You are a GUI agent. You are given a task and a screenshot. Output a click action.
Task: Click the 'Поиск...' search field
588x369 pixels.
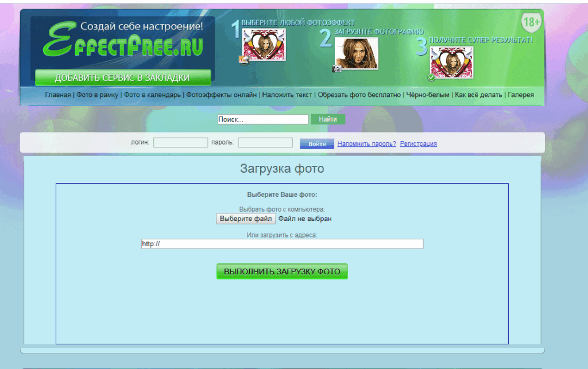click(262, 119)
